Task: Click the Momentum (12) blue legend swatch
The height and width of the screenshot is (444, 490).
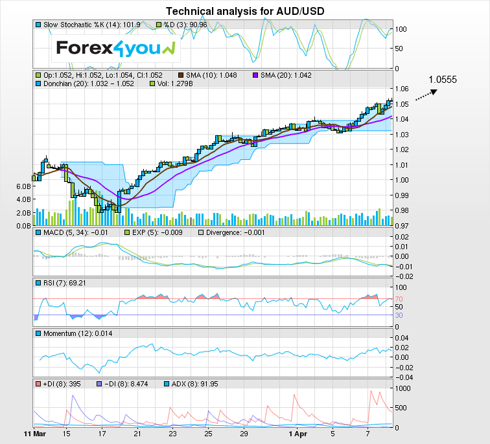Action: [38, 333]
